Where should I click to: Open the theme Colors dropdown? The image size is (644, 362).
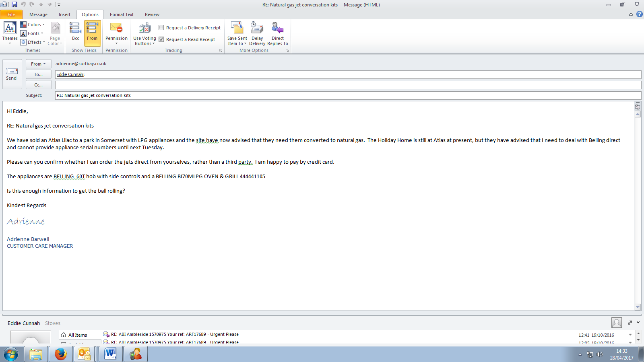click(x=33, y=25)
